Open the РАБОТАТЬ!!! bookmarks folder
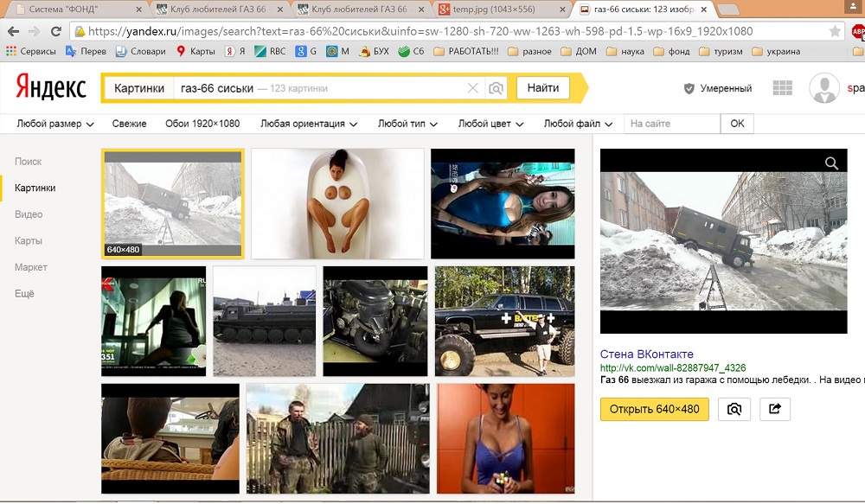The height and width of the screenshot is (504, 865). (466, 51)
